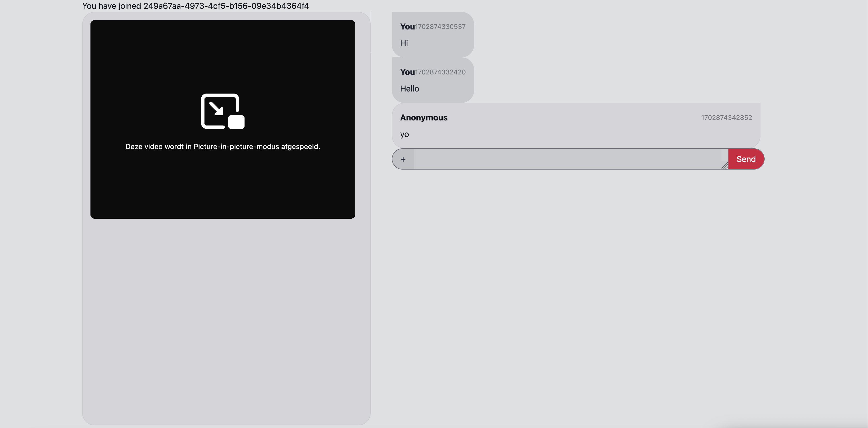
Task: Click the textarea resize handle
Action: coord(725,165)
